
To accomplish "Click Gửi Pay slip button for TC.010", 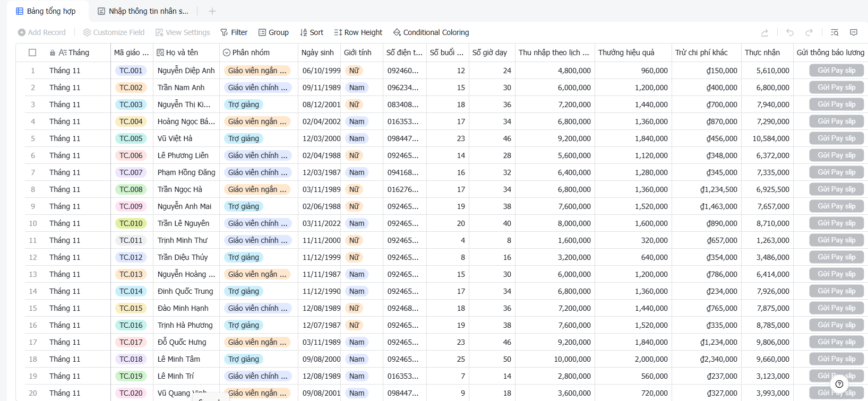I will (837, 223).
